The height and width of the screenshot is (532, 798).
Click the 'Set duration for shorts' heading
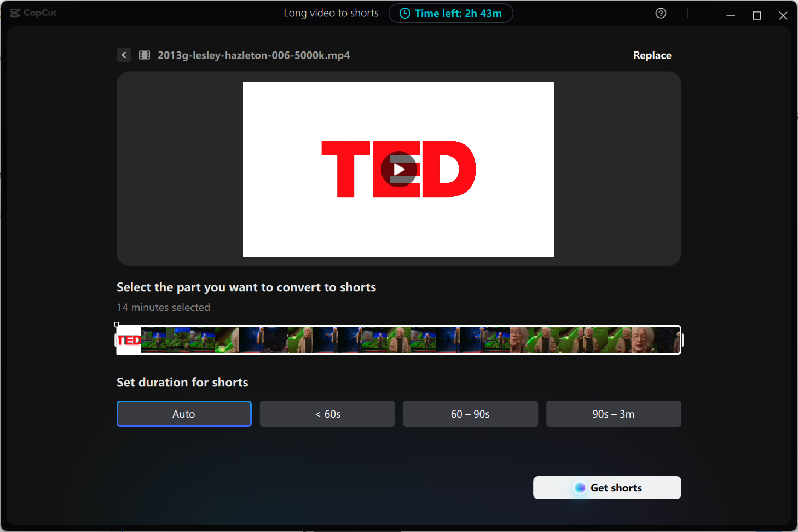[x=182, y=383]
